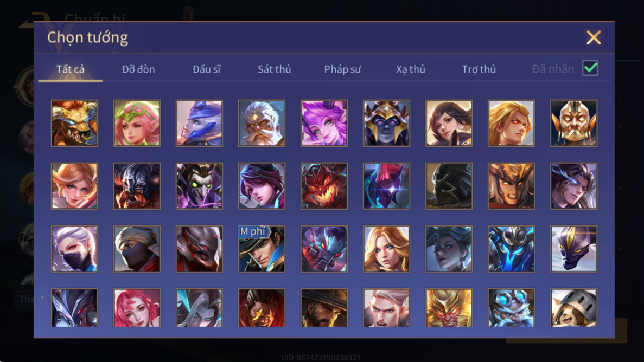Select the golden Monkey King hero portrait

coord(449,308)
